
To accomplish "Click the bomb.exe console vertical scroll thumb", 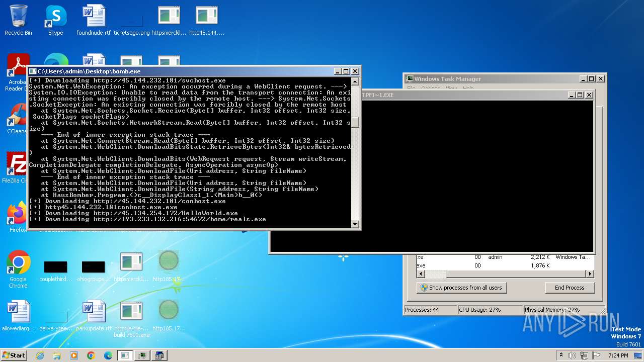I will coord(355,122).
